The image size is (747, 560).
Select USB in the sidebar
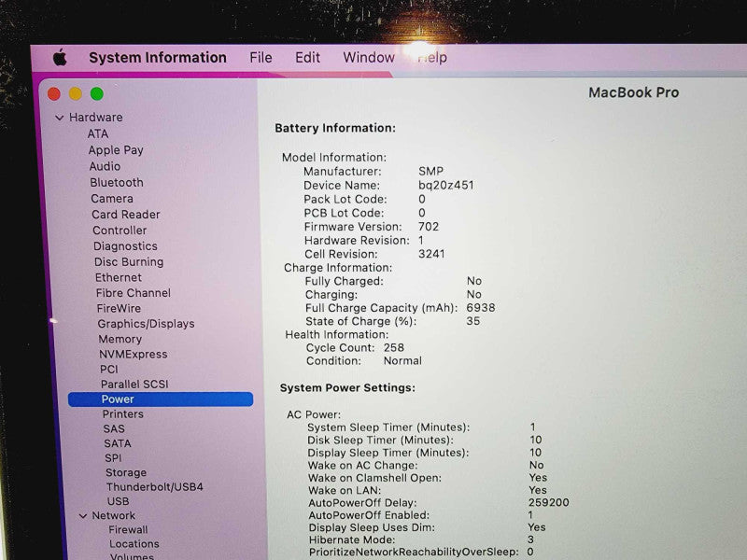tap(119, 501)
